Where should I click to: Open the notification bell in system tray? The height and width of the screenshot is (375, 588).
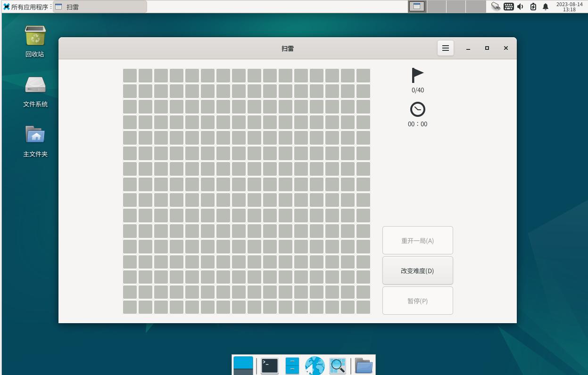(546, 7)
